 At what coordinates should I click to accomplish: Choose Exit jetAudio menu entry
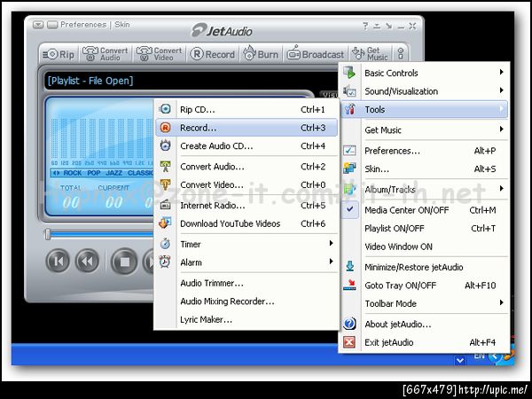click(424, 342)
